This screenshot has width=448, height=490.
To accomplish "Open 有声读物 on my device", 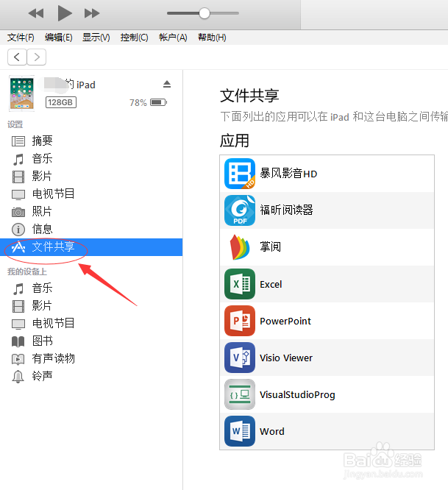I will 91,358.
